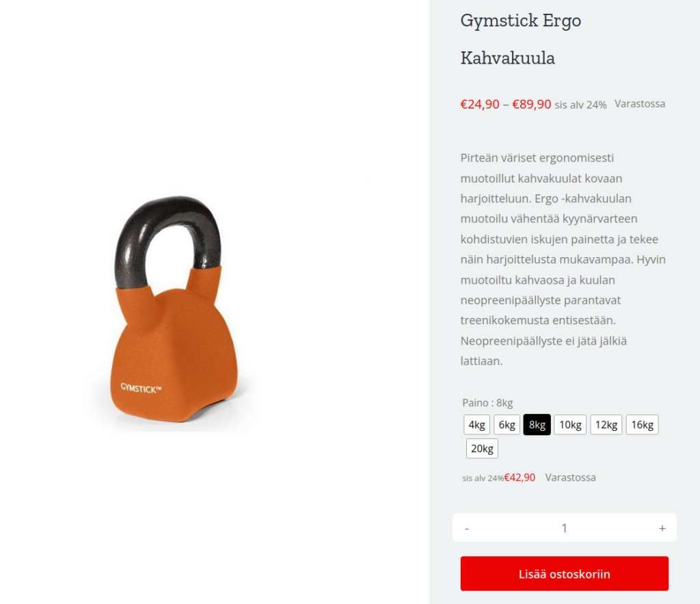The height and width of the screenshot is (604, 700).
Task: Select the 12kg weight option
Action: pos(606,424)
